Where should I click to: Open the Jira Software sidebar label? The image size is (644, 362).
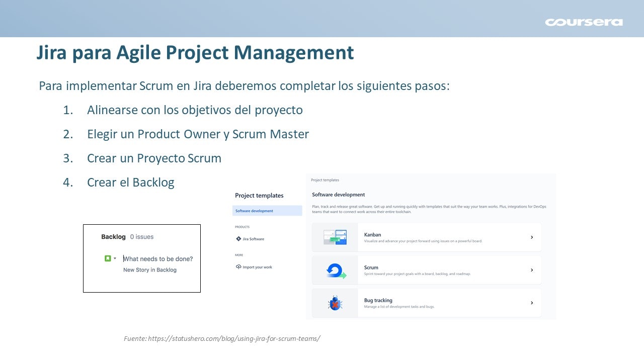(x=254, y=239)
